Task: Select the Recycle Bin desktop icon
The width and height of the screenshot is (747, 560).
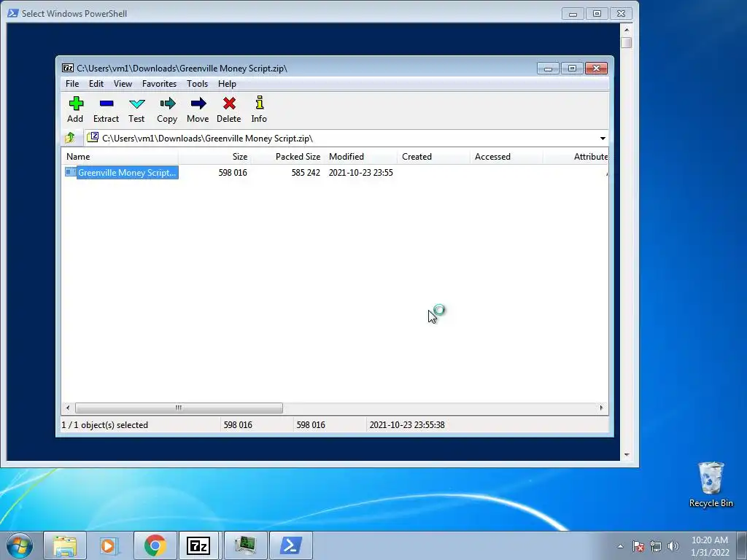Action: (x=711, y=485)
